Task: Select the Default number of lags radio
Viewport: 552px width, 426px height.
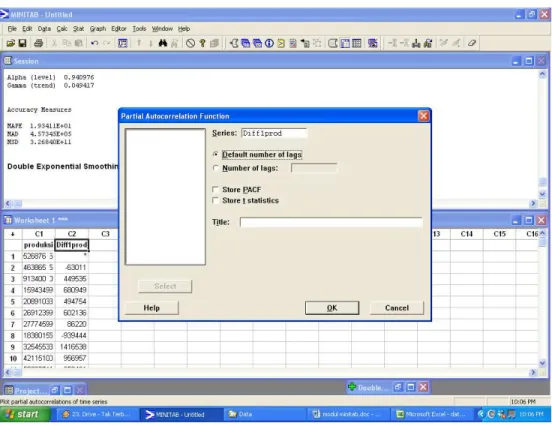Action: point(215,155)
